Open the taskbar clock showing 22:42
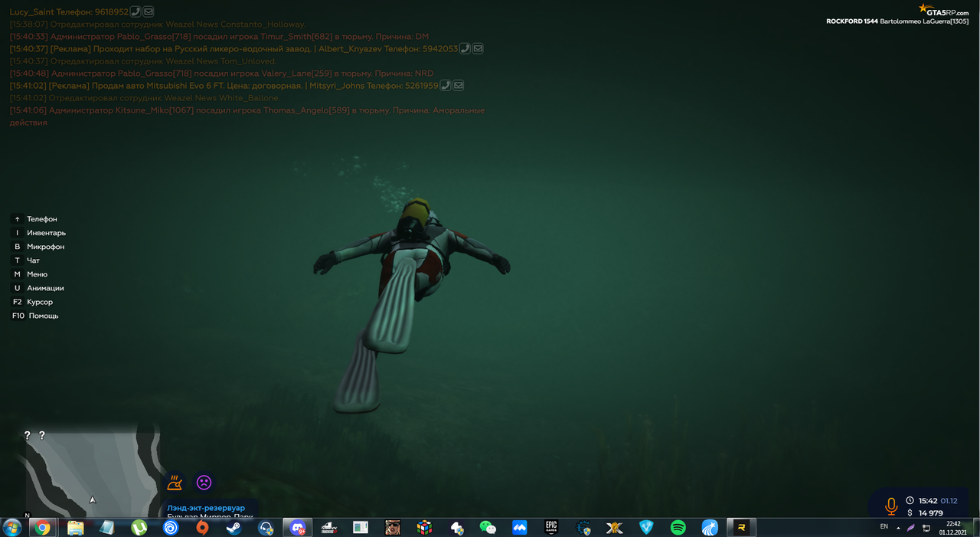 click(953, 528)
